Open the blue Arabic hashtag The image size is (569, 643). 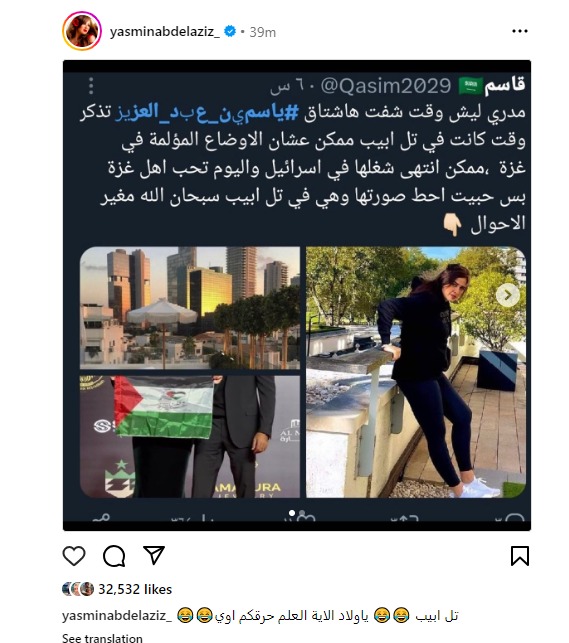(x=207, y=113)
